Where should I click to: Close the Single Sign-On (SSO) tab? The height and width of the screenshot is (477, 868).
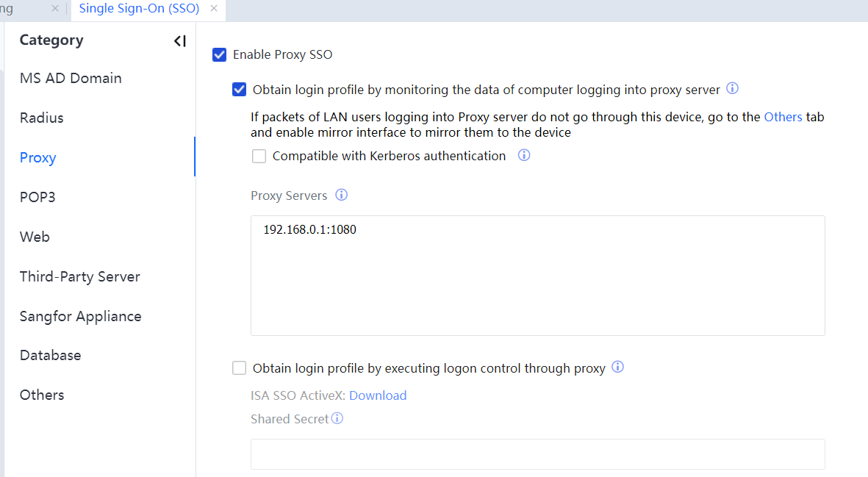[214, 9]
